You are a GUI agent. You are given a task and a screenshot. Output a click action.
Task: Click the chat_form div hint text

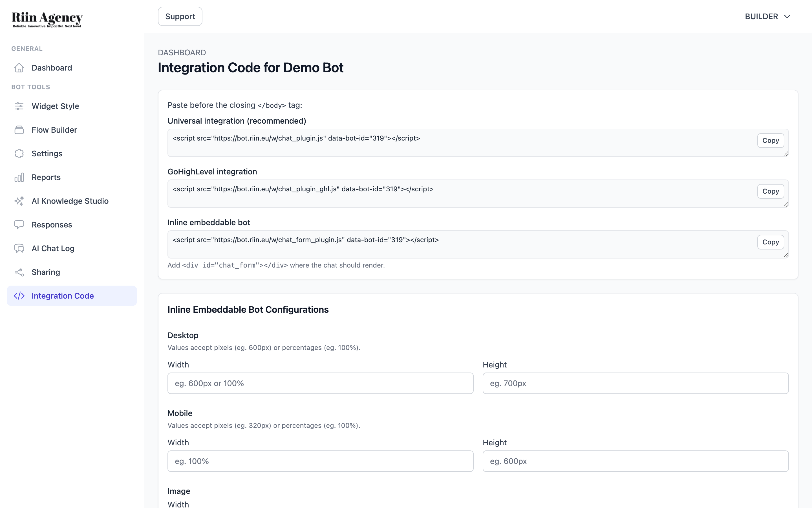click(x=276, y=265)
